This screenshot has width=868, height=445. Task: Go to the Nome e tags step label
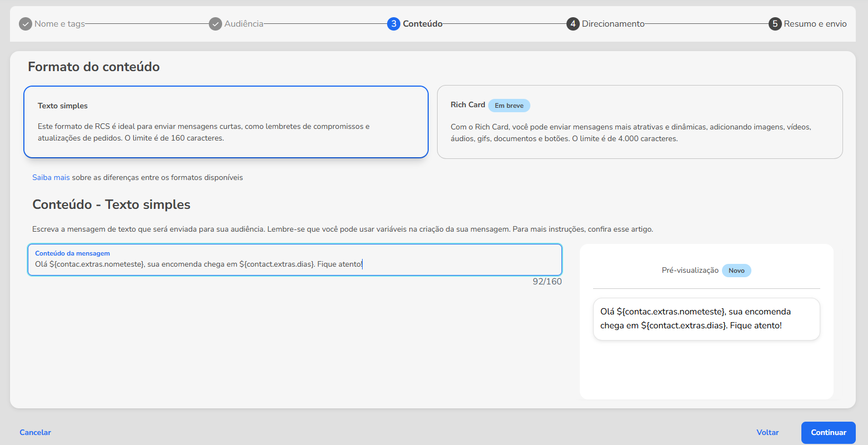click(59, 24)
